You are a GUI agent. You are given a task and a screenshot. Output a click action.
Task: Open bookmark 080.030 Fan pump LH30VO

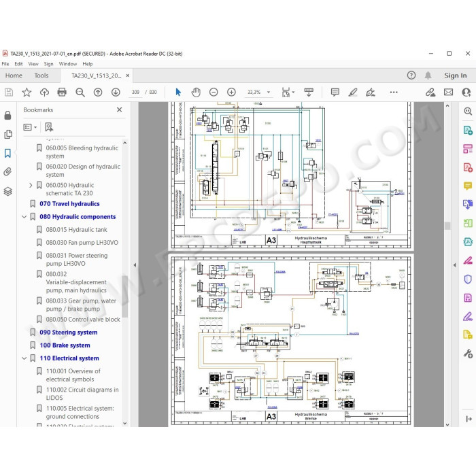82,243
